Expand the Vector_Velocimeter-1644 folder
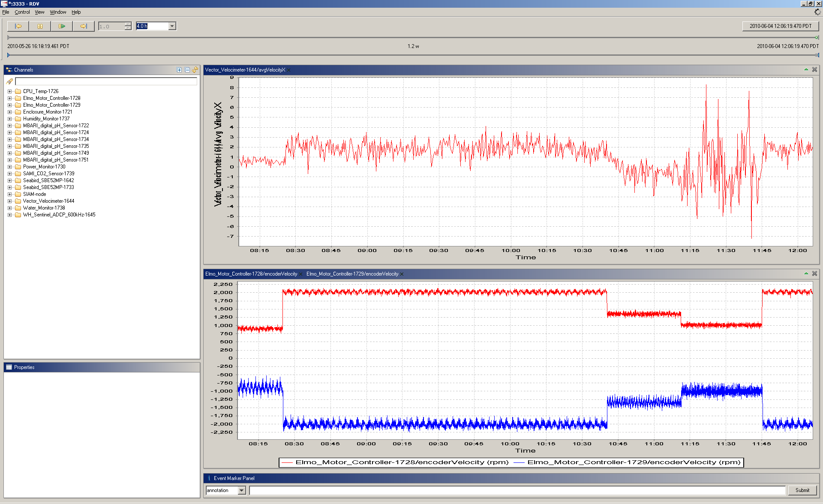Screen dimensions: 823x504 click(9, 201)
